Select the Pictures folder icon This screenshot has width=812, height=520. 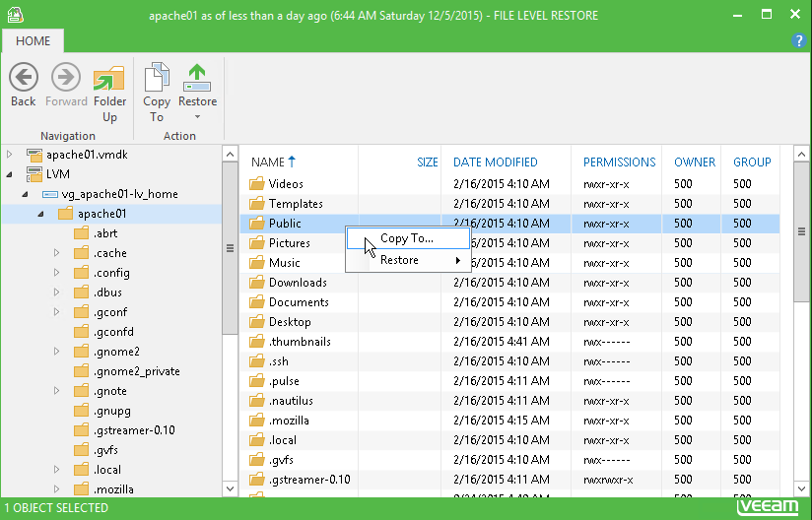coord(256,242)
